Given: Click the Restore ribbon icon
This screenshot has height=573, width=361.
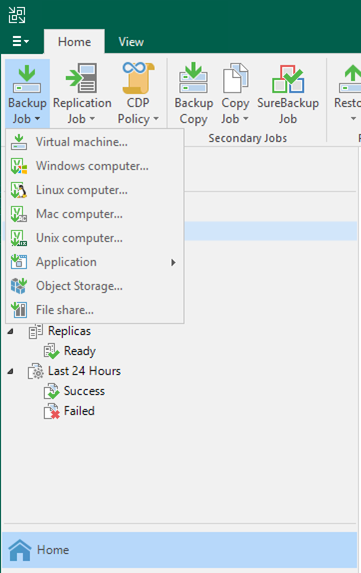Looking at the screenshot, I should 350,78.
